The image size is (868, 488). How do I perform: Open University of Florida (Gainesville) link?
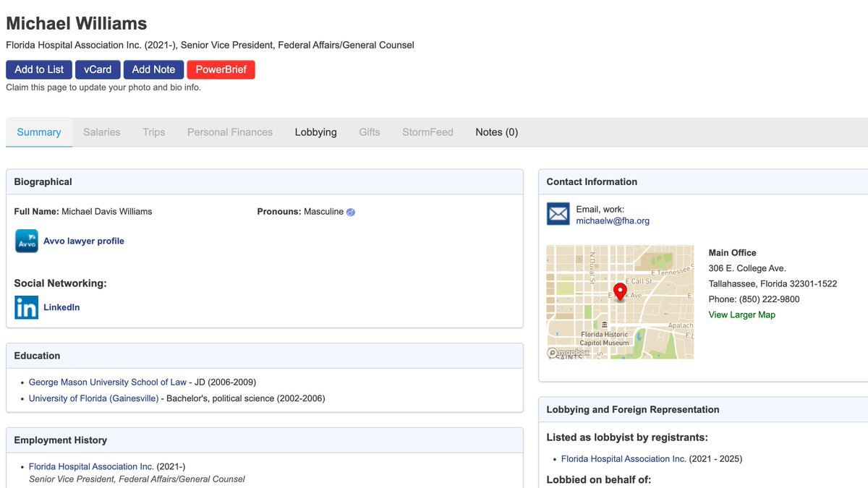(93, 398)
